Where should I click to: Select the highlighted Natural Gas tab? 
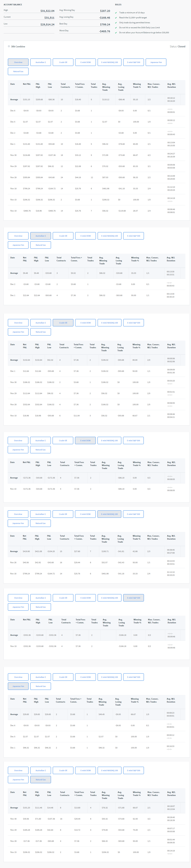pos(41,779)
